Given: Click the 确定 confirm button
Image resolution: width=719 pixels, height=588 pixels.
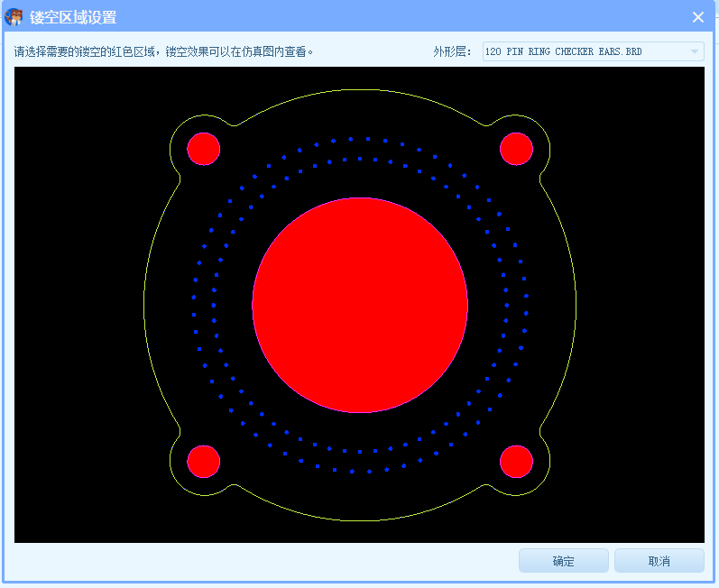Looking at the screenshot, I should (x=564, y=561).
